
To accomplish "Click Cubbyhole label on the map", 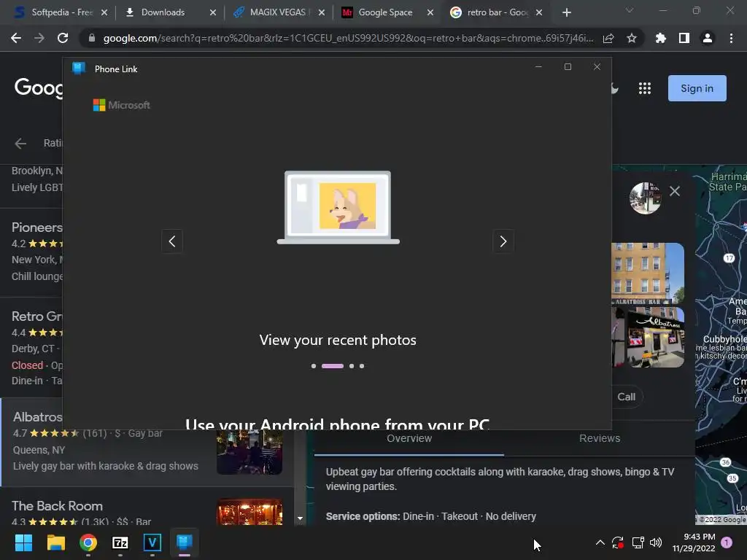I will pos(724,339).
